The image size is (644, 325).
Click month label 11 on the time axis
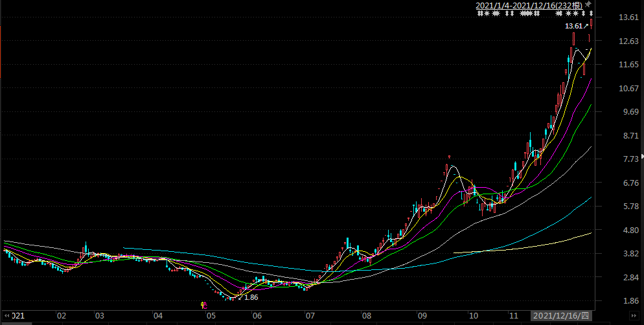pyautogui.click(x=514, y=315)
